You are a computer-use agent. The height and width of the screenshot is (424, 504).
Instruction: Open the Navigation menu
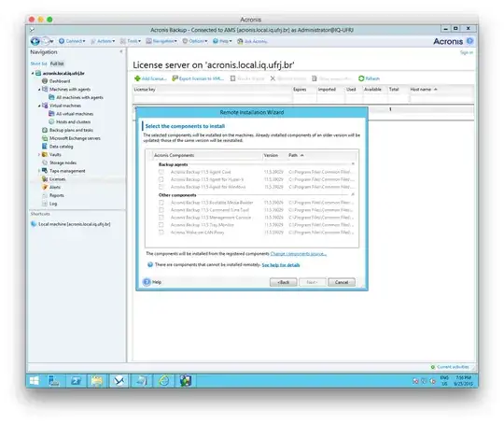coord(161,41)
